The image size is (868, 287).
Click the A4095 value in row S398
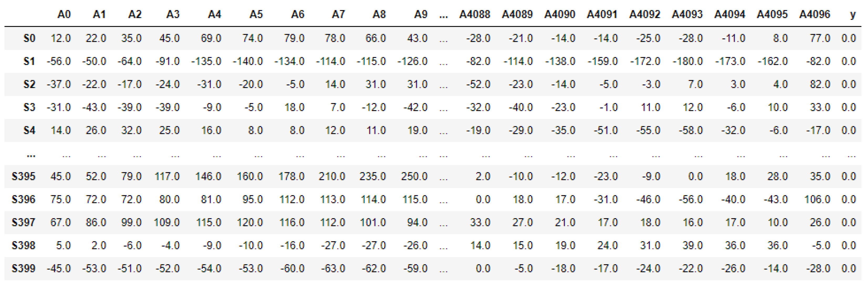(777, 245)
